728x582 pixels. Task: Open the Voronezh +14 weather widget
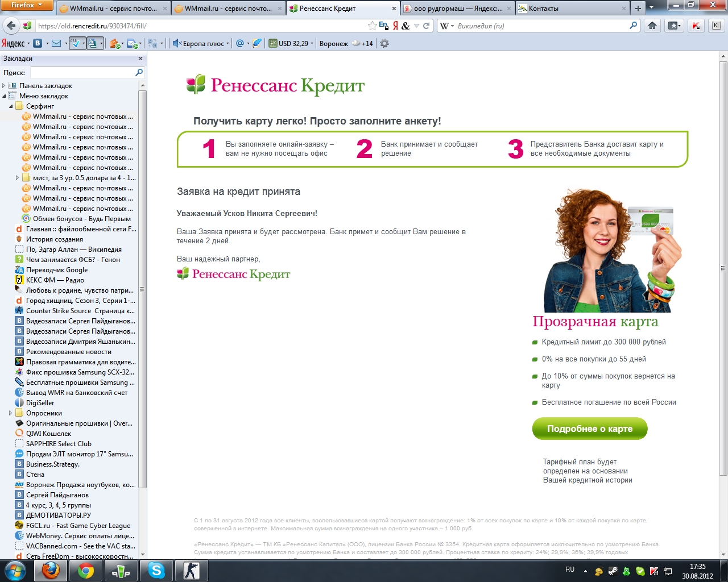(346, 43)
